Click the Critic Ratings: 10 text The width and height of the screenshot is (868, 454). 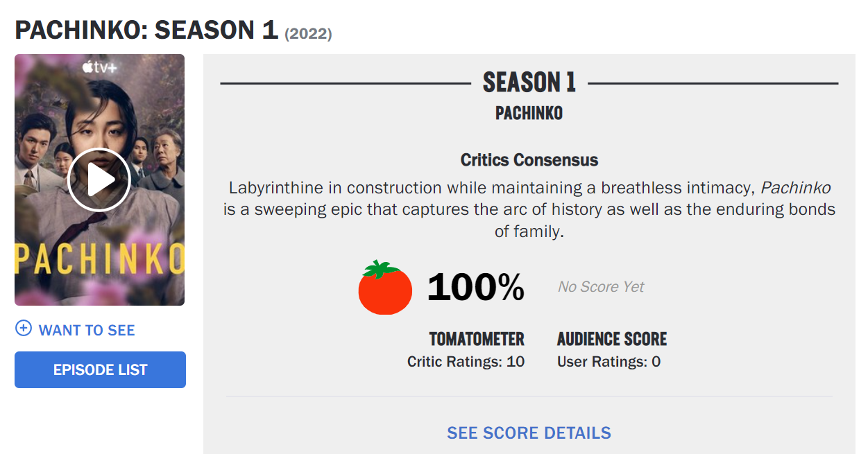tap(466, 362)
